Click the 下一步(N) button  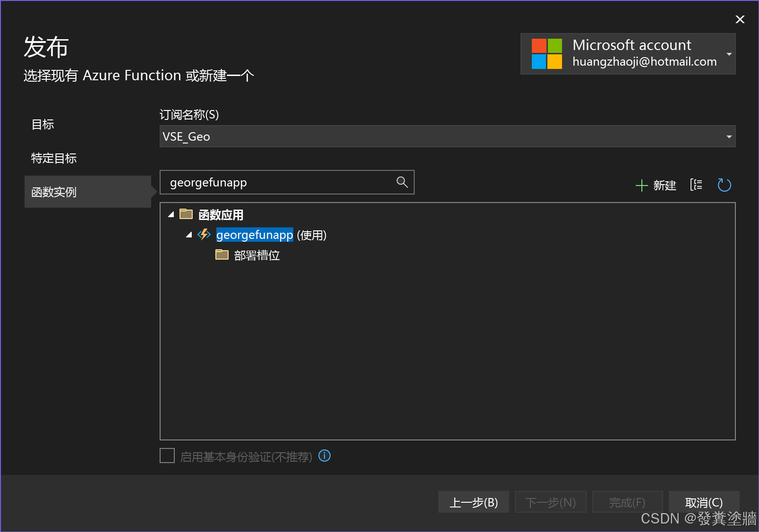click(551, 502)
